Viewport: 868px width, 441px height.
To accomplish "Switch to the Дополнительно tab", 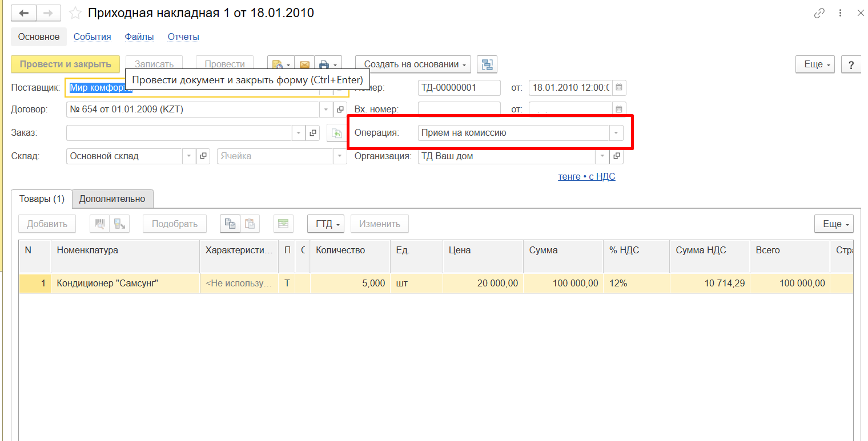I will [x=112, y=199].
